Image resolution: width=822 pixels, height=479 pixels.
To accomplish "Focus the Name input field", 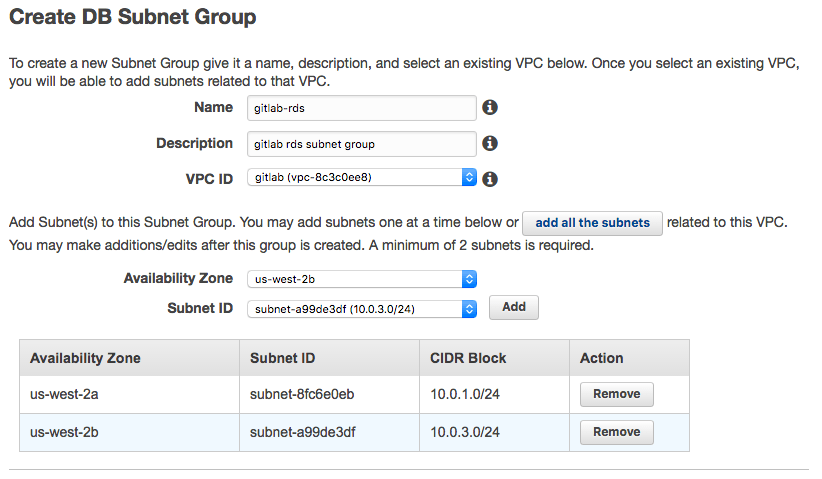I will click(361, 108).
